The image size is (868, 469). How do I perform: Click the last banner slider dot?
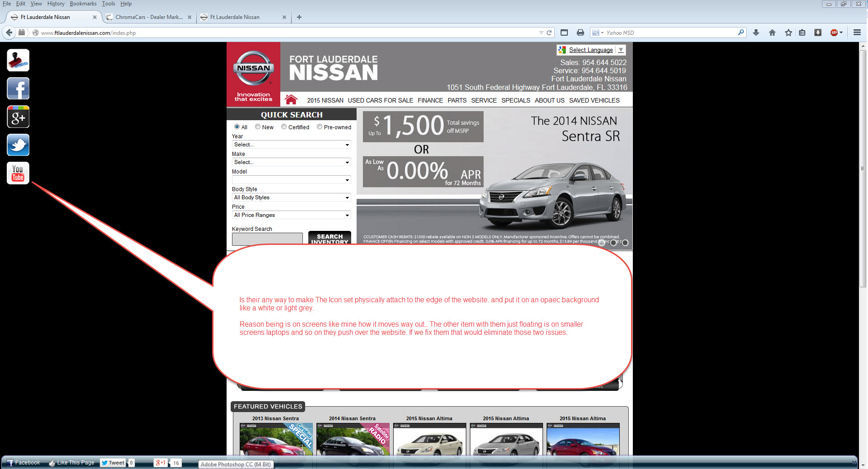[x=625, y=243]
